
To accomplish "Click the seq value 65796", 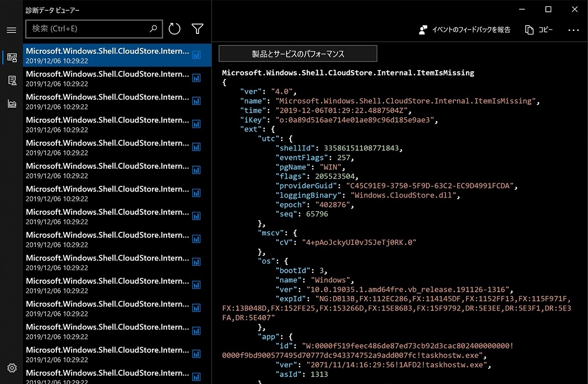I will 317,214.
